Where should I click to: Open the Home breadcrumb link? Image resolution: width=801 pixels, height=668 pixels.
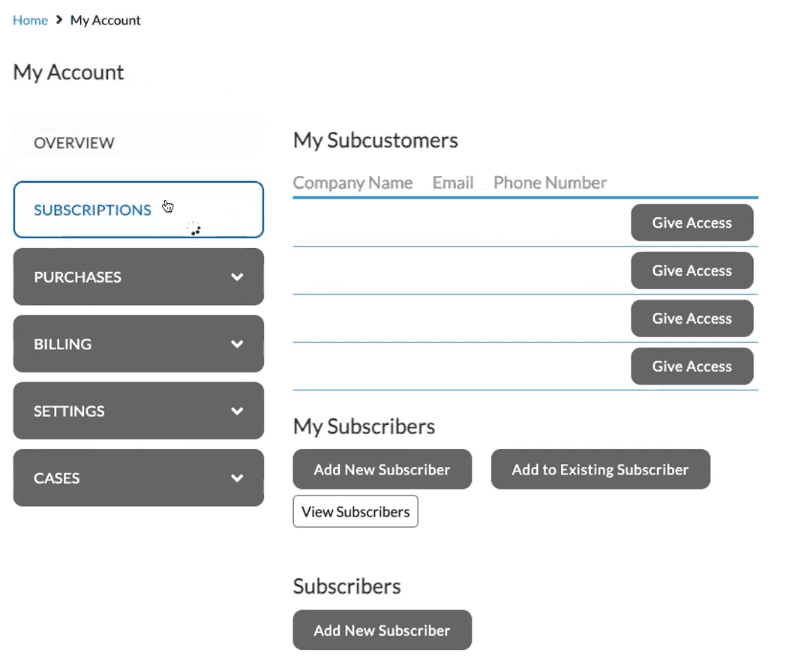coord(30,20)
